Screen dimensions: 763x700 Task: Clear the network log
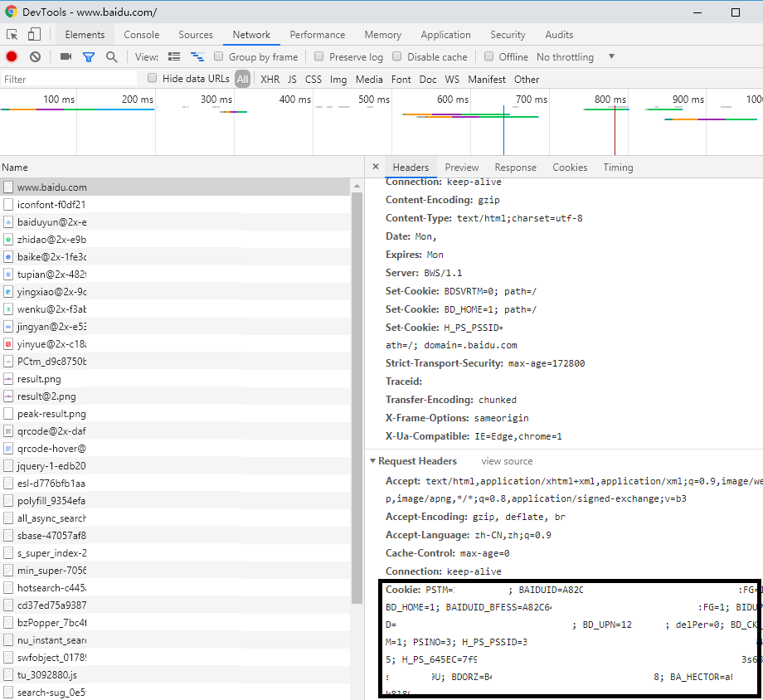point(35,57)
